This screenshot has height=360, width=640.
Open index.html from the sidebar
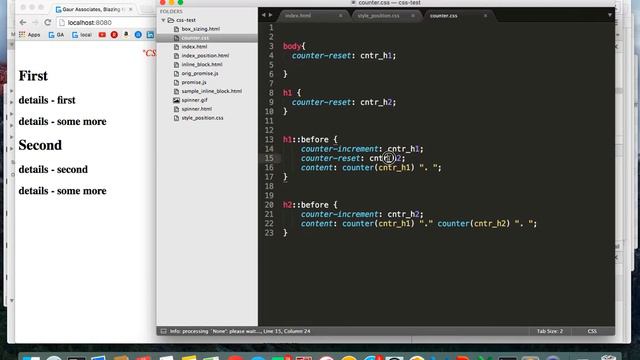(x=194, y=47)
